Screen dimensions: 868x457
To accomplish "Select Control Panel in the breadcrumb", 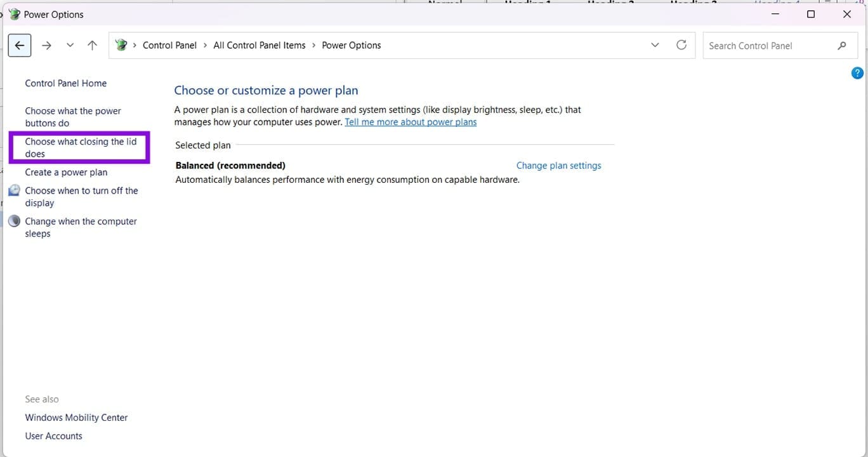I will (169, 45).
